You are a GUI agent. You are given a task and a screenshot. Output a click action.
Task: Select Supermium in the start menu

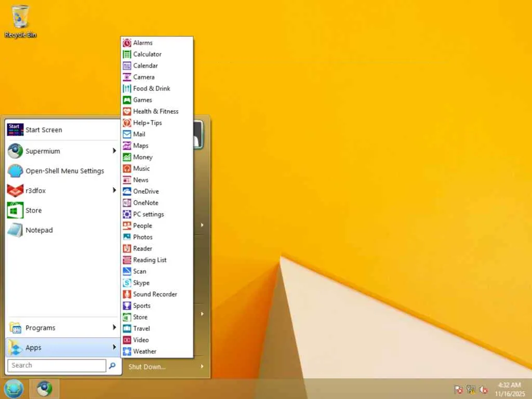(63, 151)
